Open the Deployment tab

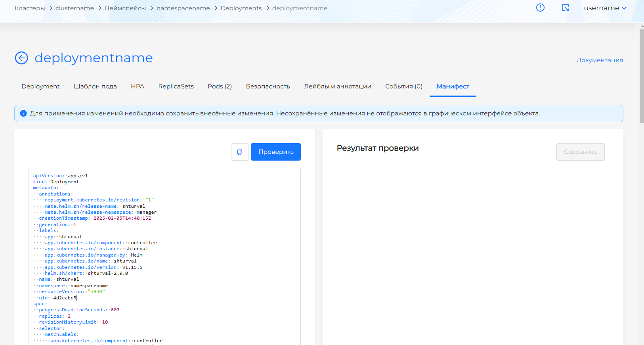[40, 86]
